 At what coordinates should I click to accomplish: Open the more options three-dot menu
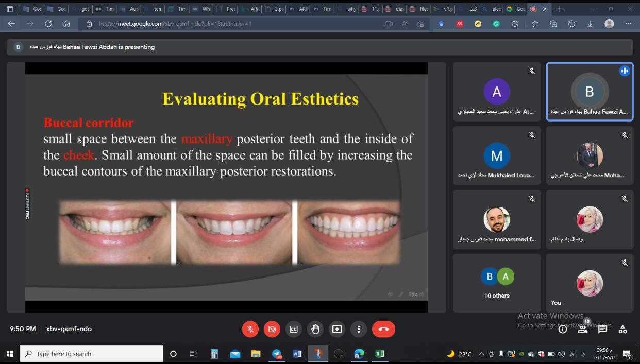(359, 329)
